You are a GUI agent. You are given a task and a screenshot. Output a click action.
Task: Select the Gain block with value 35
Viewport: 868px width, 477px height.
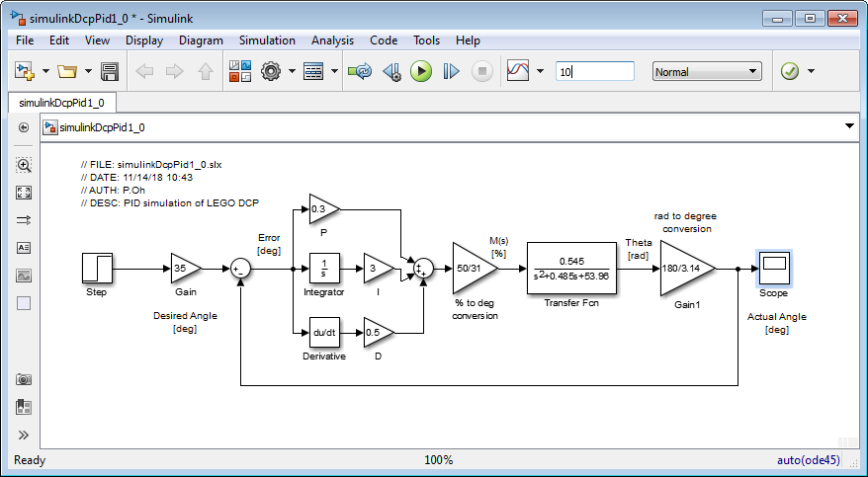[186, 269]
